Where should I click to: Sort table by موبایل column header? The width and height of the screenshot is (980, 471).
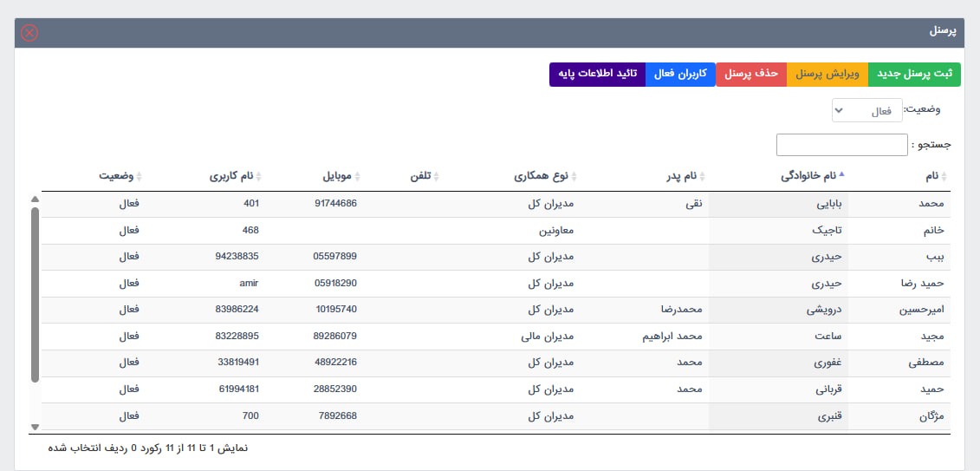pyautogui.click(x=340, y=176)
